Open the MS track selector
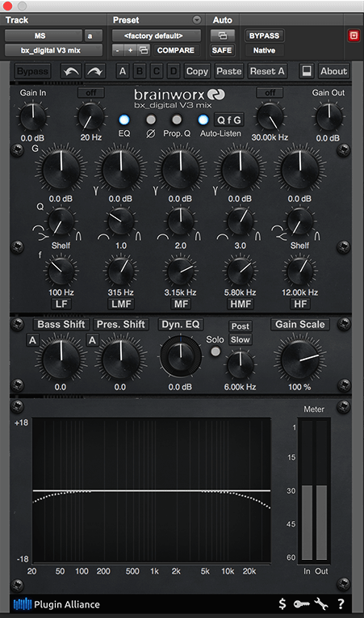This screenshot has width=364, height=618. click(43, 36)
